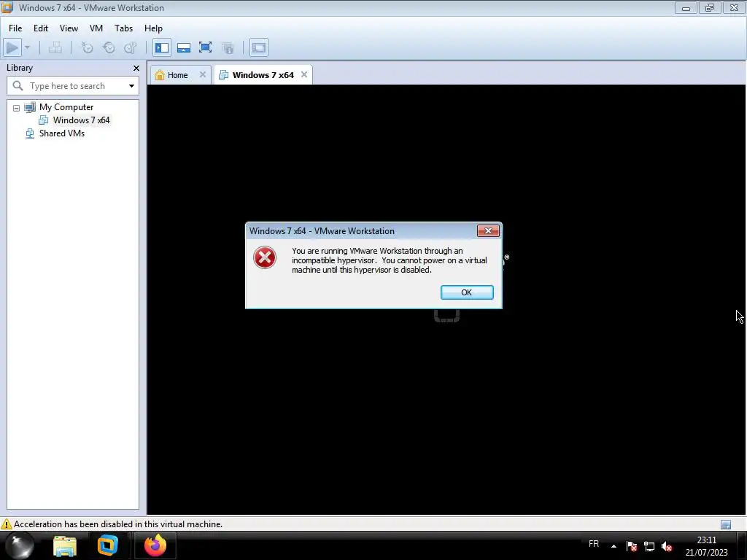Close the Windows 7 x64 tab
Image resolution: width=747 pixels, height=560 pixels.
[x=304, y=74]
